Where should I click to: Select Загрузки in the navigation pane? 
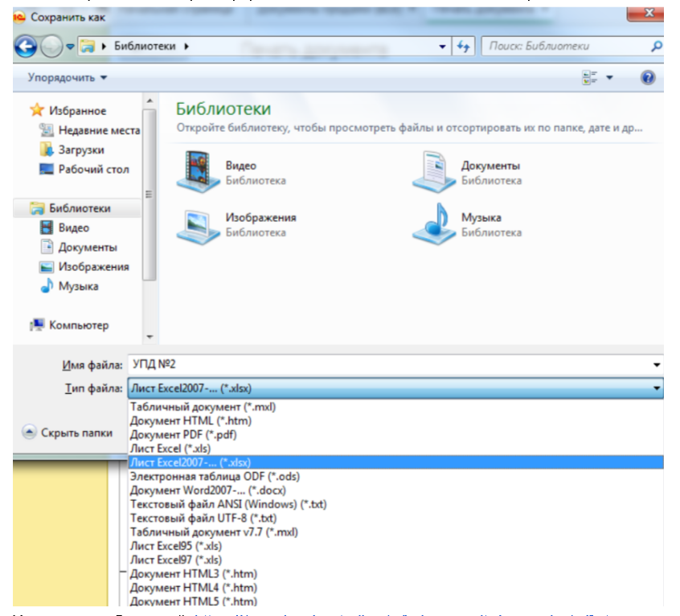(x=80, y=150)
